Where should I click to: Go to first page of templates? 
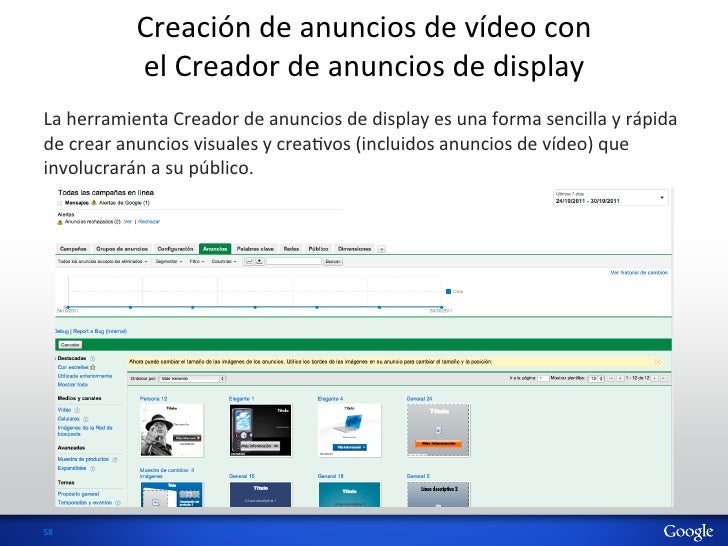tap(611, 378)
